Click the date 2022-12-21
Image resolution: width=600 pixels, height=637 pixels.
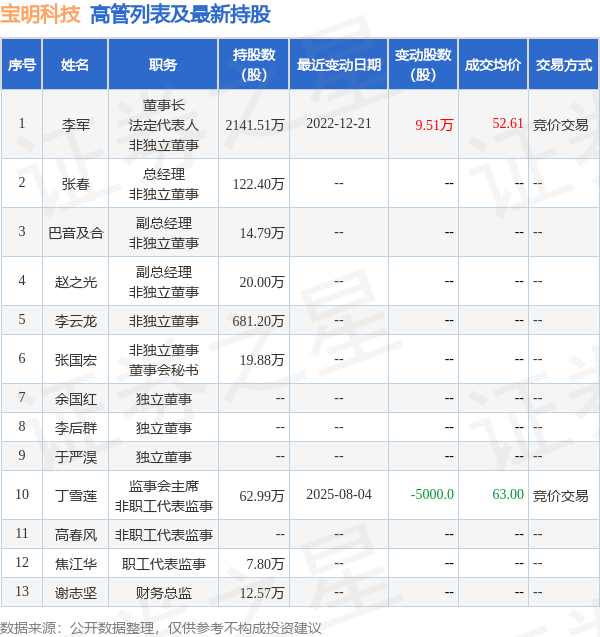pos(339,124)
